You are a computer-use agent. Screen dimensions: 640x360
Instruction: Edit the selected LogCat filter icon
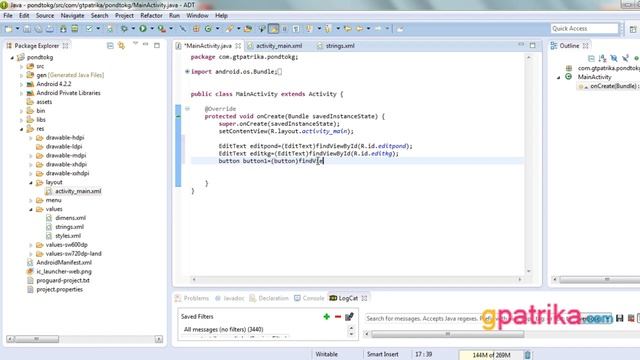click(x=349, y=317)
